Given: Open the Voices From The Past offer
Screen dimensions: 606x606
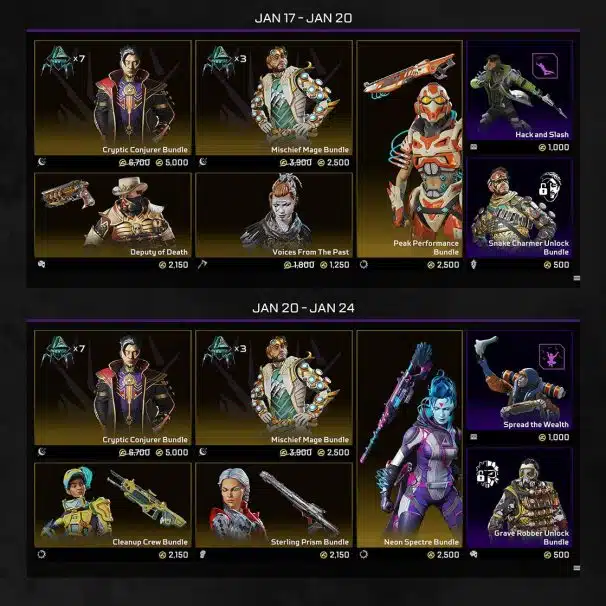Looking at the screenshot, I should pos(274,215).
